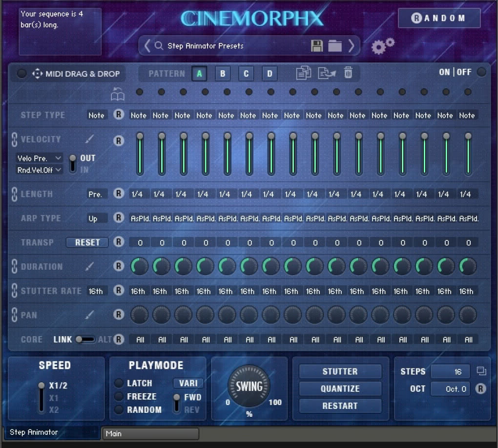The width and height of the screenshot is (498, 448).
Task: Open the Oct. 0 octave selector
Action: pos(450,389)
